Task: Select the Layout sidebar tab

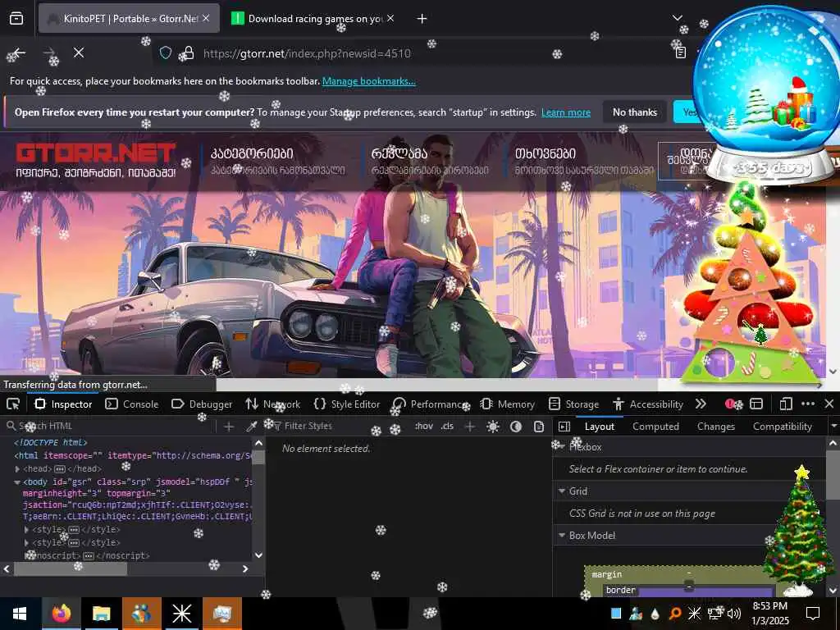Action: click(600, 427)
